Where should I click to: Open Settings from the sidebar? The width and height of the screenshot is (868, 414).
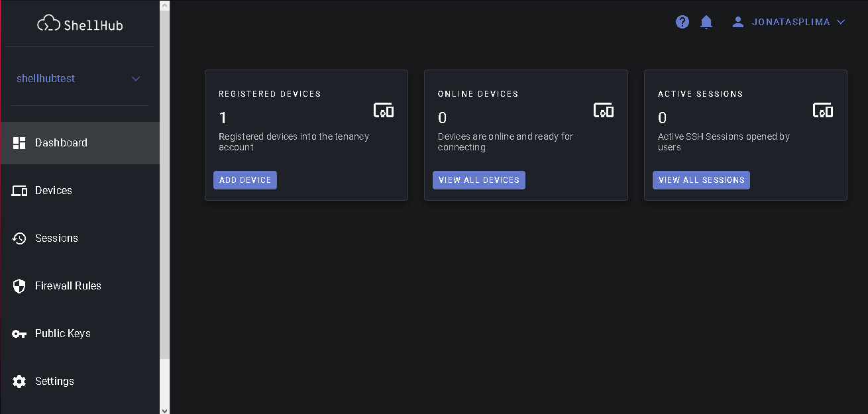point(80,382)
